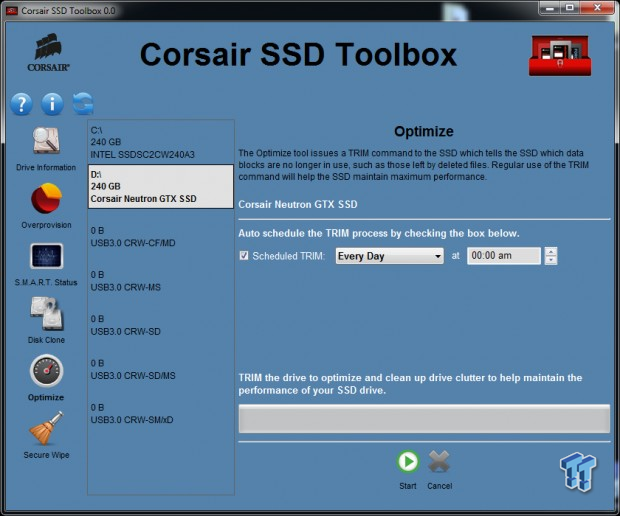Click the Scheduled TRIM label text
620x516 pixels.
pyautogui.click(x=288, y=256)
